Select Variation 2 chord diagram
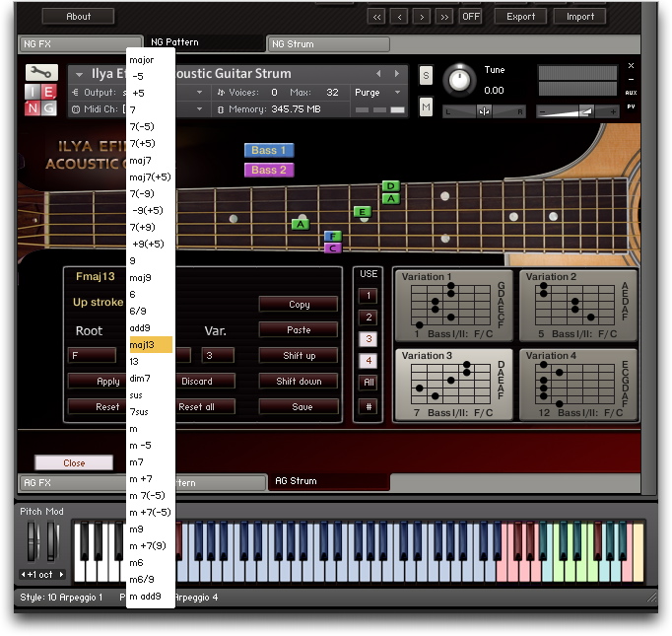Viewport: 672px width, 636px height. 577,306
